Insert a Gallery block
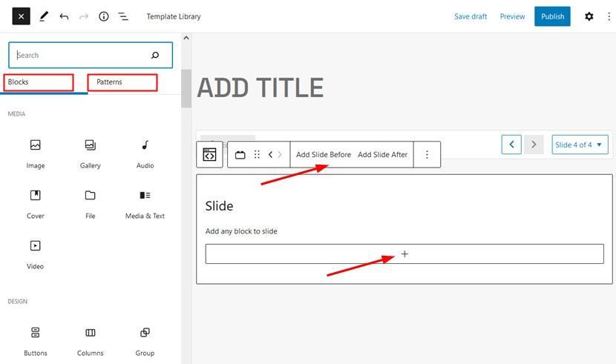Viewport: 616px width, 364px height. pos(91,153)
